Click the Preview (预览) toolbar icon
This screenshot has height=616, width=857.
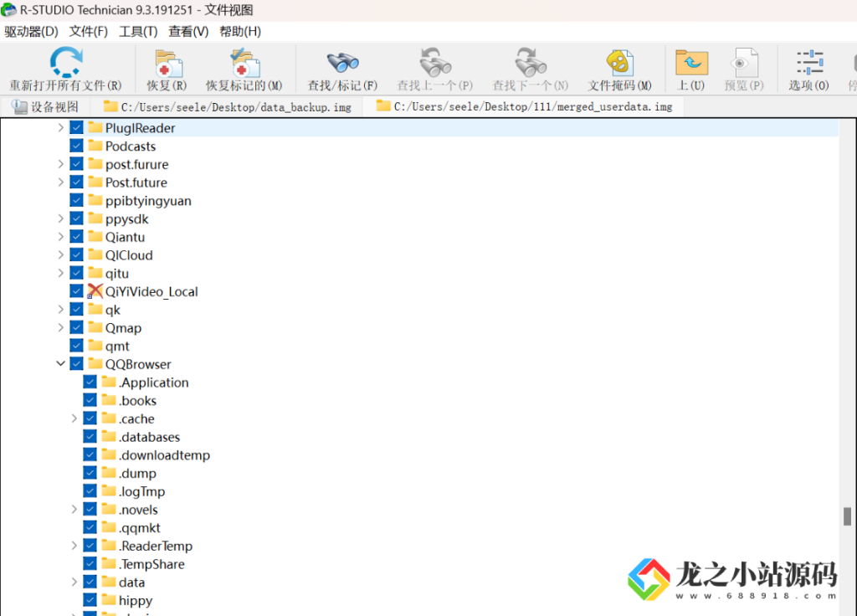[744, 63]
